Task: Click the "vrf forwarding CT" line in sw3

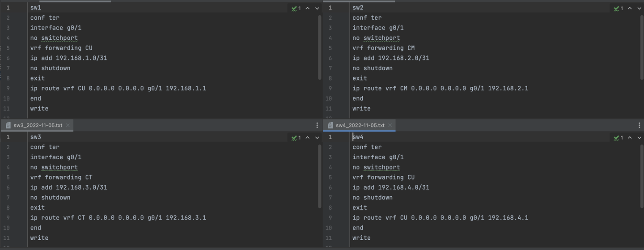Action: (x=61, y=178)
